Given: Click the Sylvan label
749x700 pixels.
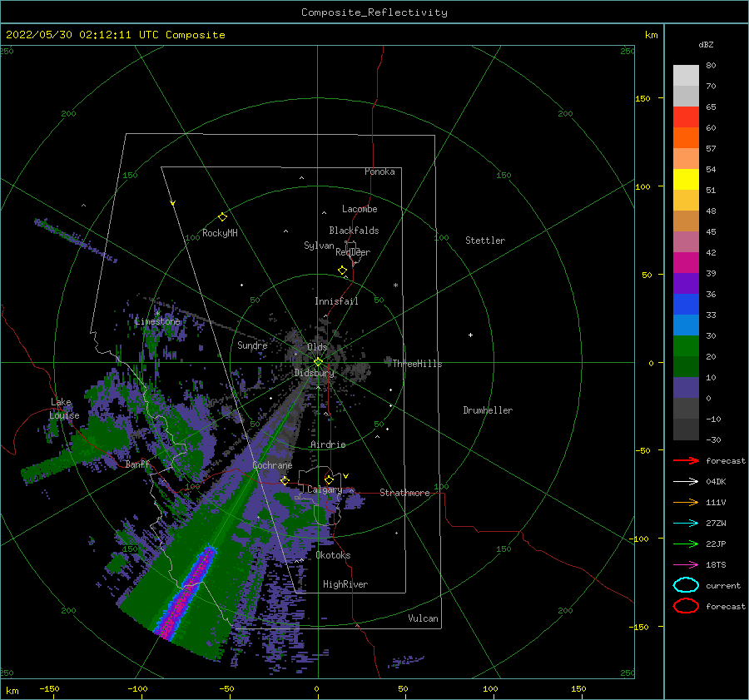Looking at the screenshot, I should tap(319, 246).
